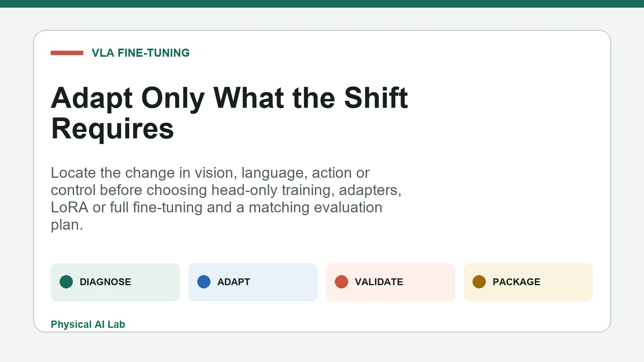Click the amber PACKAGE circle icon
Screen dimensions: 644x362
479,282
